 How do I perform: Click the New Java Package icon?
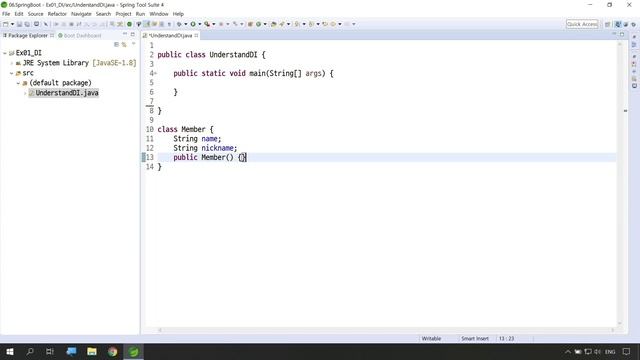(250, 24)
